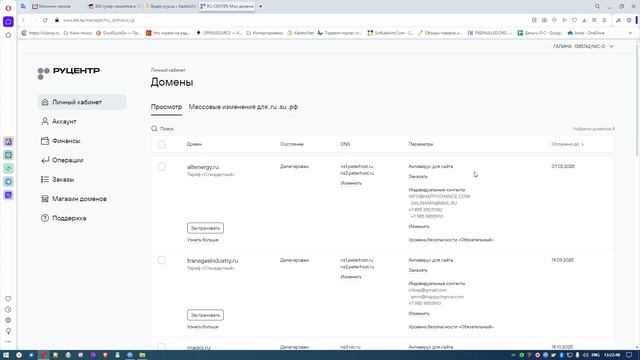Toggle the select-all checkbox in table header
The width and height of the screenshot is (640, 360).
tap(162, 144)
